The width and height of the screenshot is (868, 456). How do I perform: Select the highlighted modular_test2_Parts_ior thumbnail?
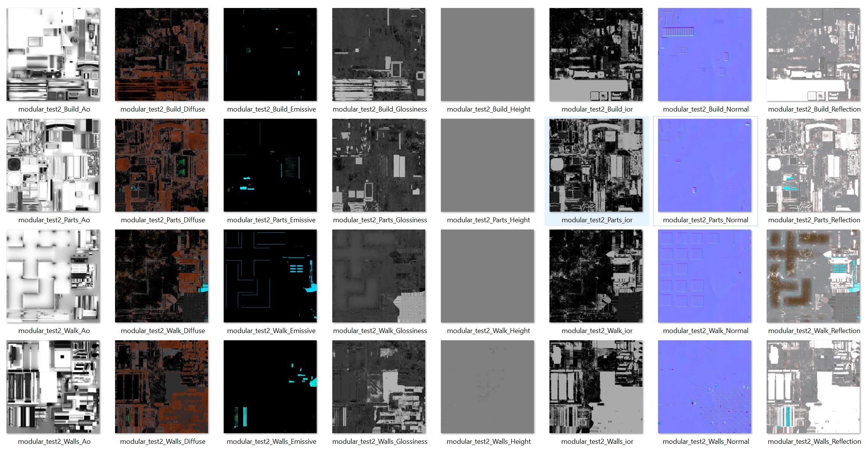point(596,165)
